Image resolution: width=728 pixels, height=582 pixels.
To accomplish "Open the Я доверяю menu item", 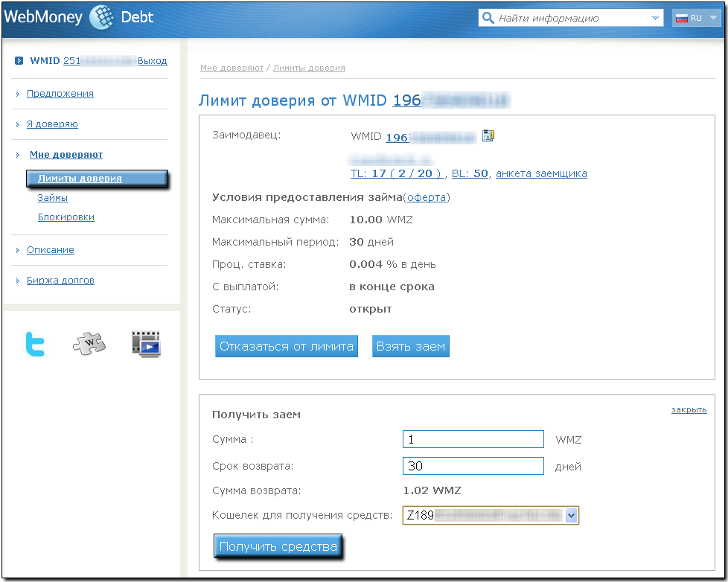I will pos(52,124).
